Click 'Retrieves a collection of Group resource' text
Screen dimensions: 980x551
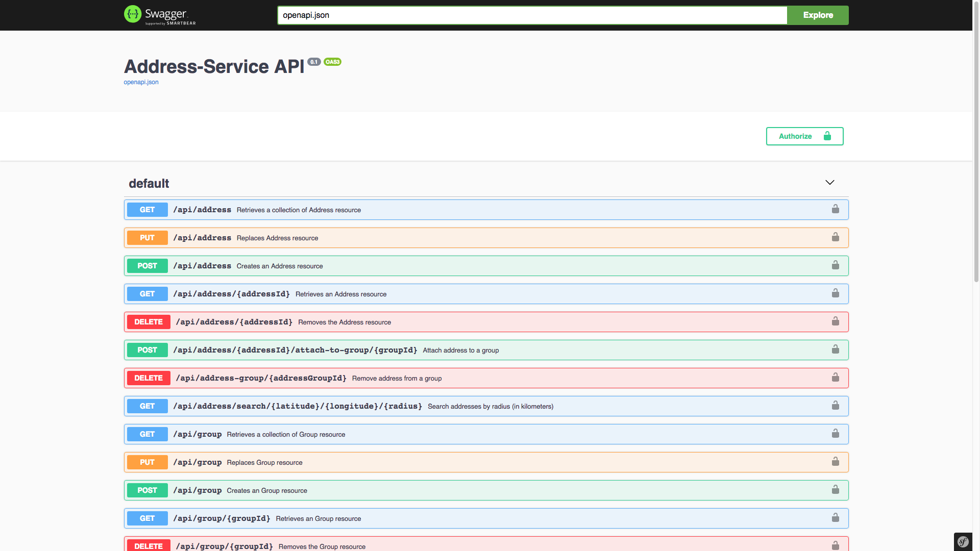coord(286,435)
